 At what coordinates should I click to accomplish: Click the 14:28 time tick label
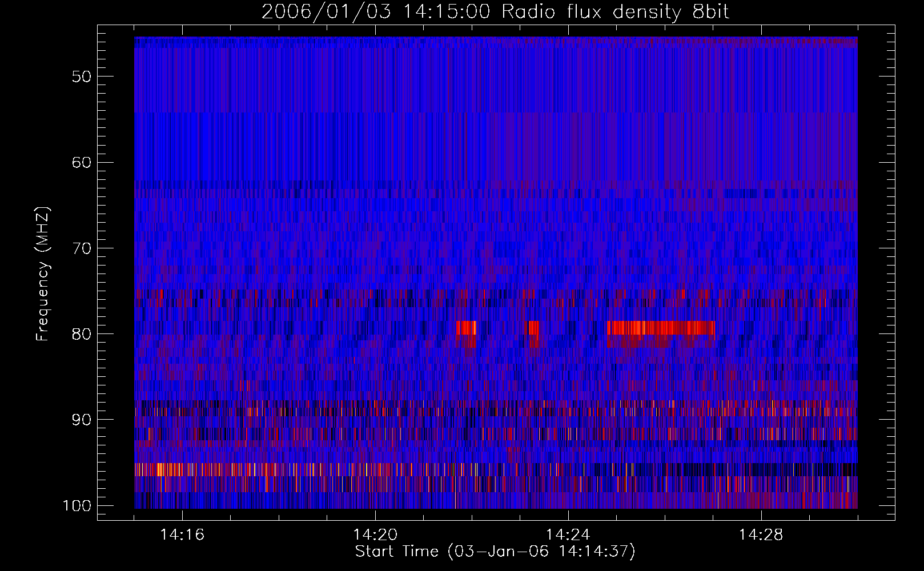(761, 535)
